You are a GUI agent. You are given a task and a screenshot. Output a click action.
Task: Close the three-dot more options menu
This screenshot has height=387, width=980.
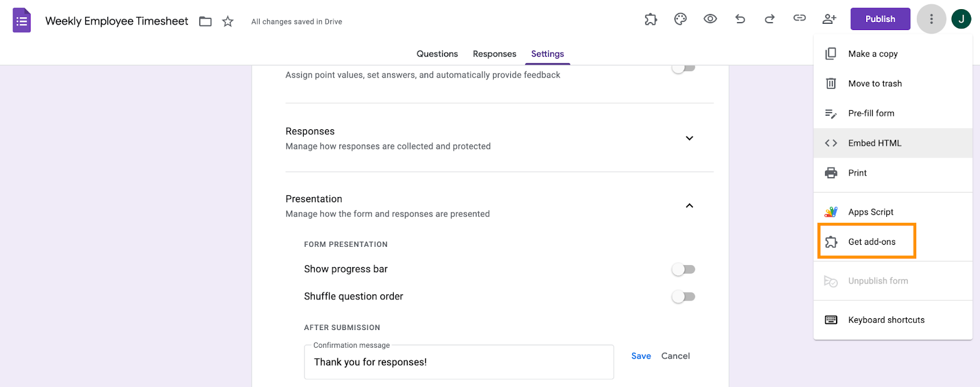coord(931,19)
